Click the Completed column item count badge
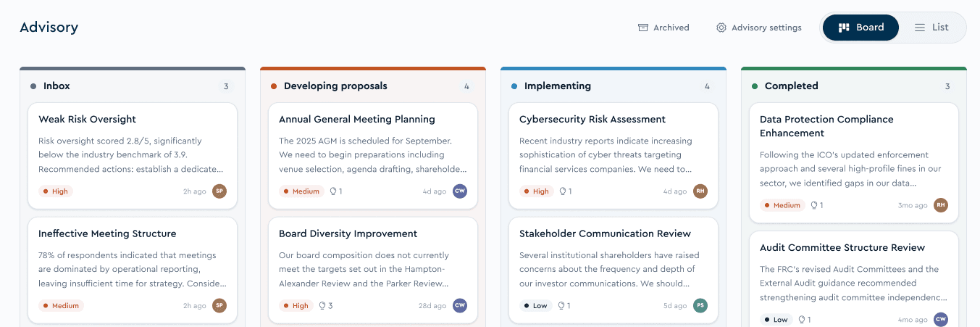Image resolution: width=980 pixels, height=327 pixels. coord(947,86)
